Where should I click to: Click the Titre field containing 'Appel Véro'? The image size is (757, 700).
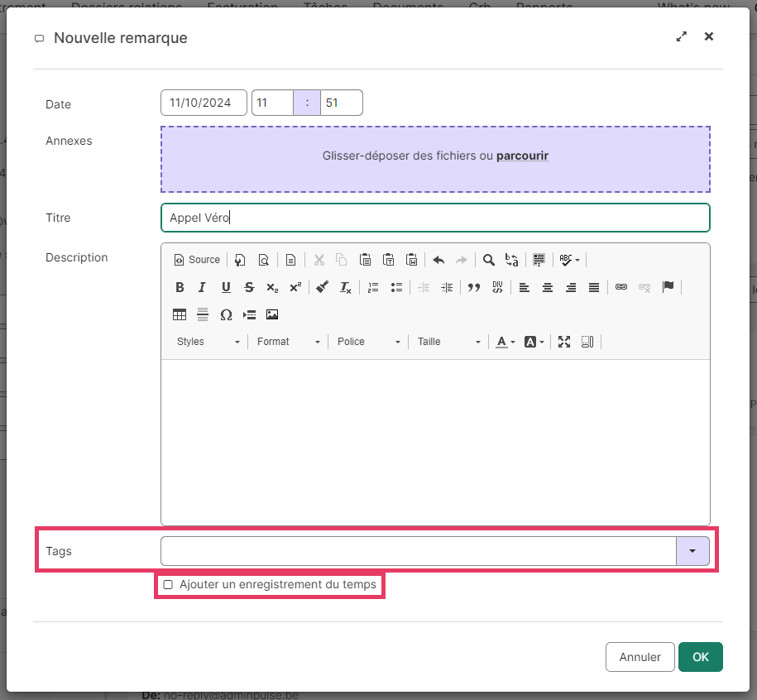click(x=435, y=218)
